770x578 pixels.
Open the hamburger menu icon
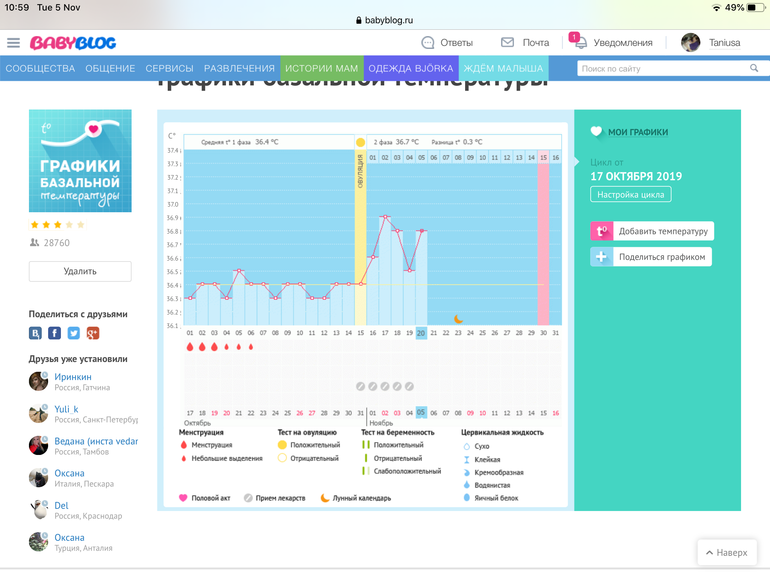click(x=13, y=43)
